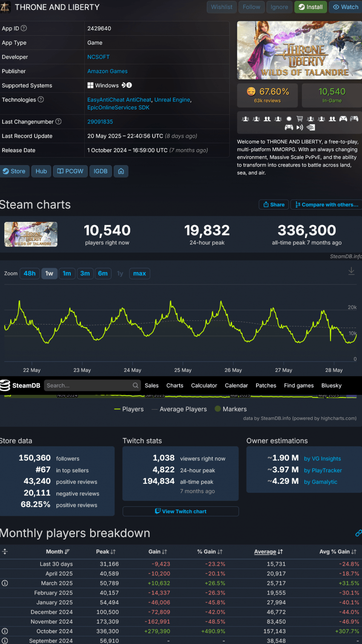Select the 1w zoom range

pyautogui.click(x=49, y=273)
